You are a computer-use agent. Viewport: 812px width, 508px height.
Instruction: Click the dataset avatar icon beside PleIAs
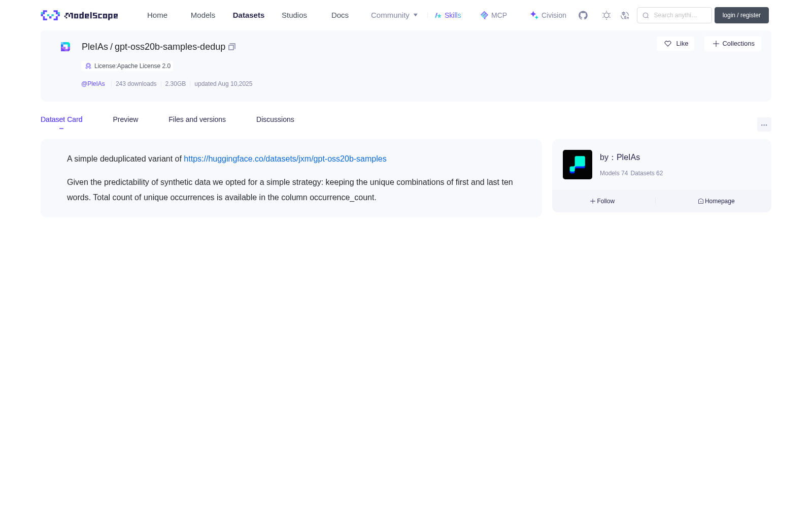(x=65, y=47)
